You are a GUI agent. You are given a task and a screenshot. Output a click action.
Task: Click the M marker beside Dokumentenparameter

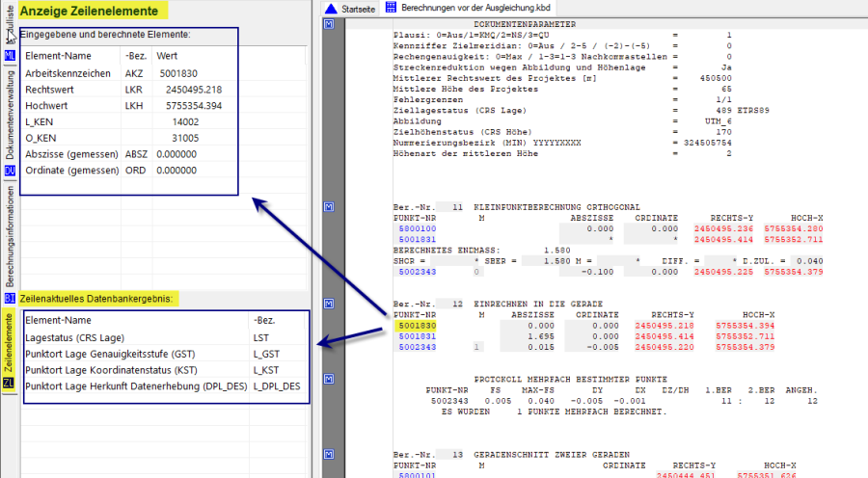(329, 24)
